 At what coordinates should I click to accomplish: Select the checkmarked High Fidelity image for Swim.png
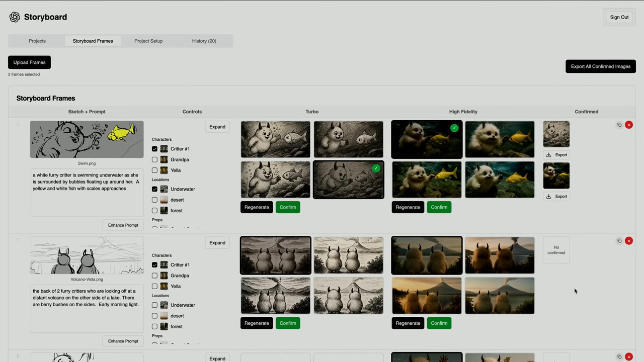coord(427,139)
